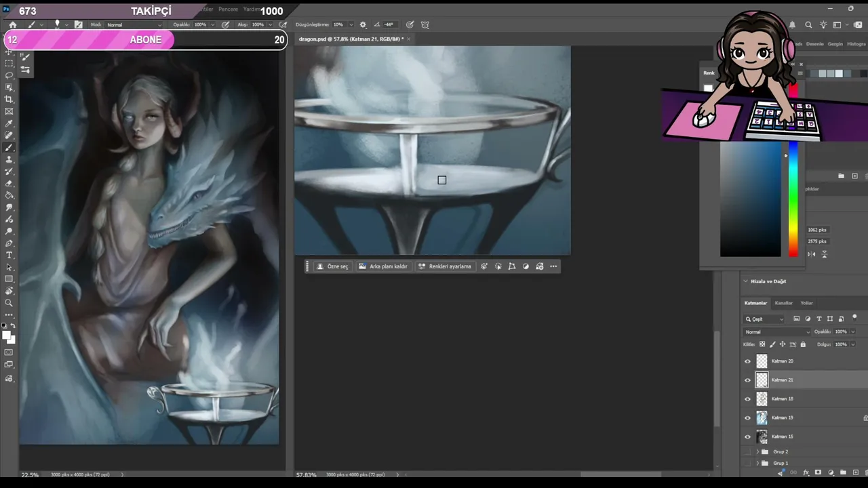Select the Pen tool
The image size is (868, 488).
click(x=9, y=243)
